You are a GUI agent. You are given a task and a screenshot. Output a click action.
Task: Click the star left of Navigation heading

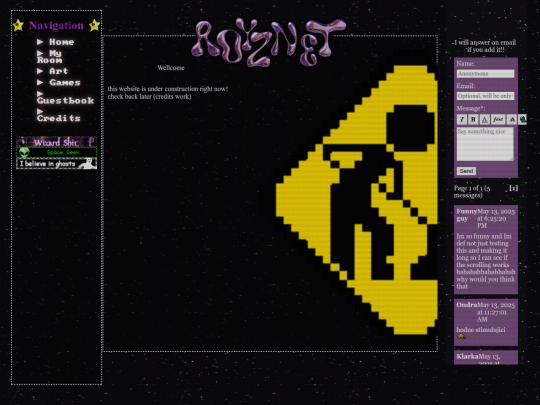click(x=18, y=25)
